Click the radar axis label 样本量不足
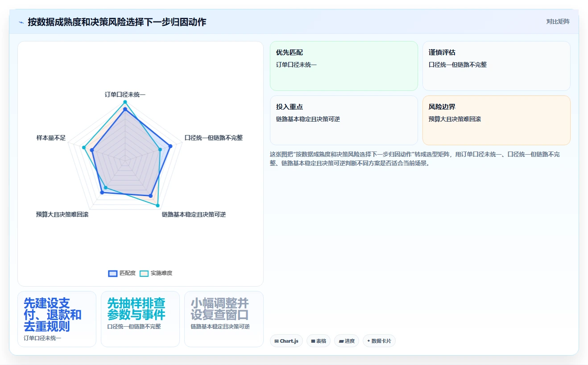 51,138
